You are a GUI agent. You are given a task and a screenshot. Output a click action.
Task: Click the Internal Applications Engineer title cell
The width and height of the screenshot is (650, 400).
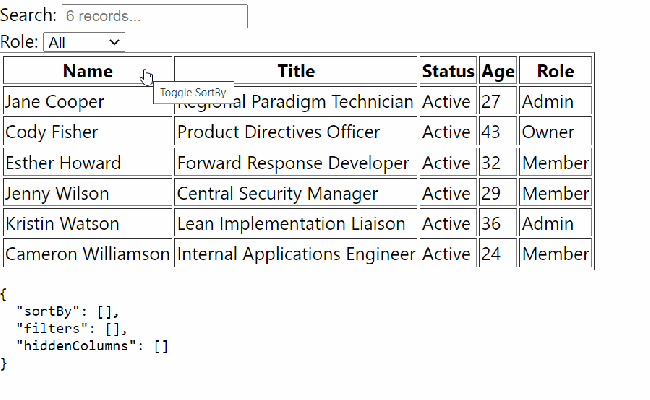[296, 254]
